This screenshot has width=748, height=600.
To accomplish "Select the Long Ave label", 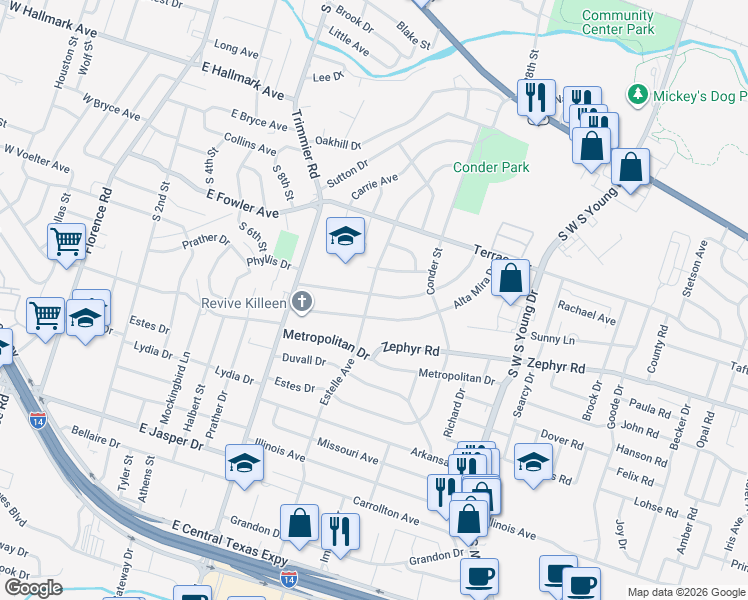I will (236, 49).
